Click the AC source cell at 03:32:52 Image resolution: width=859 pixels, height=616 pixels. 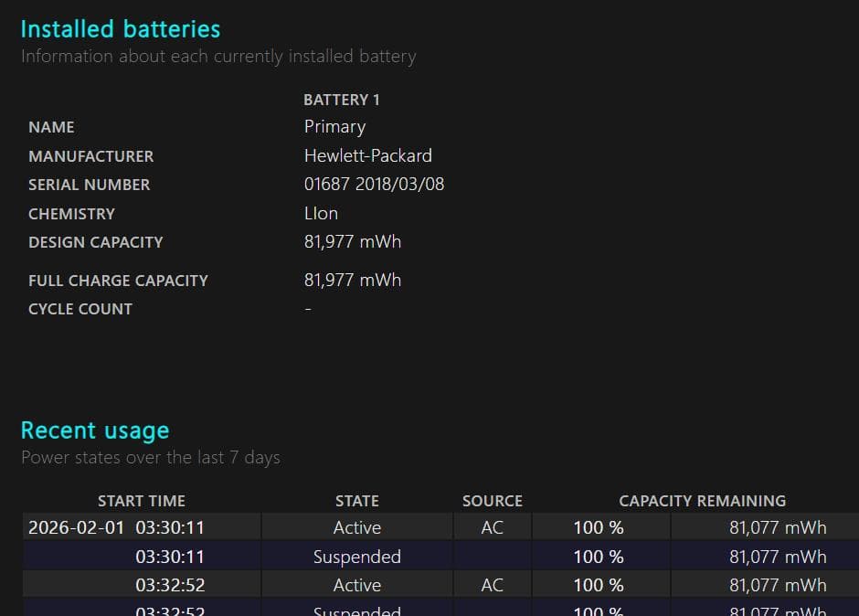point(492,585)
